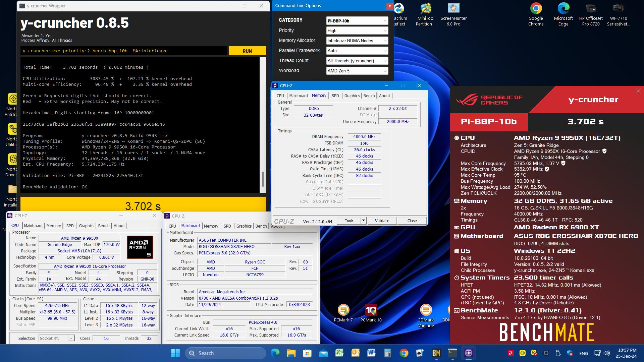Open Word from the taskbar
The width and height of the screenshot is (644, 362).
click(371, 353)
